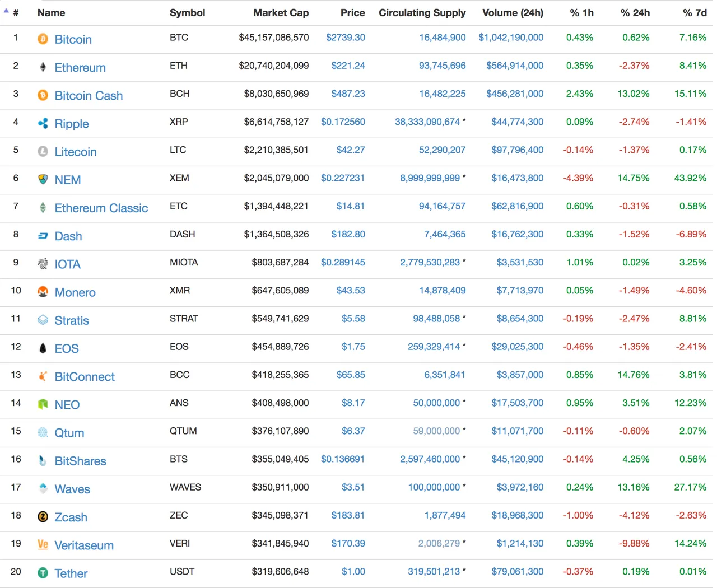Click Bitcoin market cap $45,157,086,570
The height and width of the screenshot is (588, 717).
tap(274, 38)
